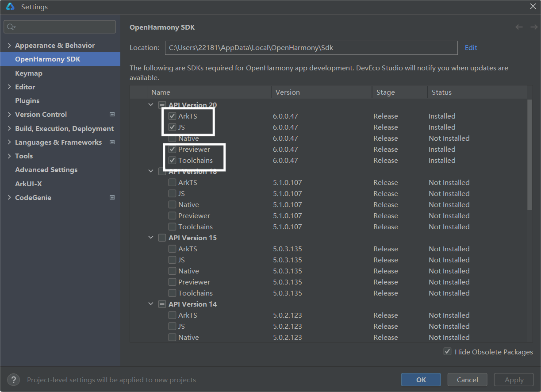
Task: Click the SDK table vertical scrollbar
Action: (530, 154)
